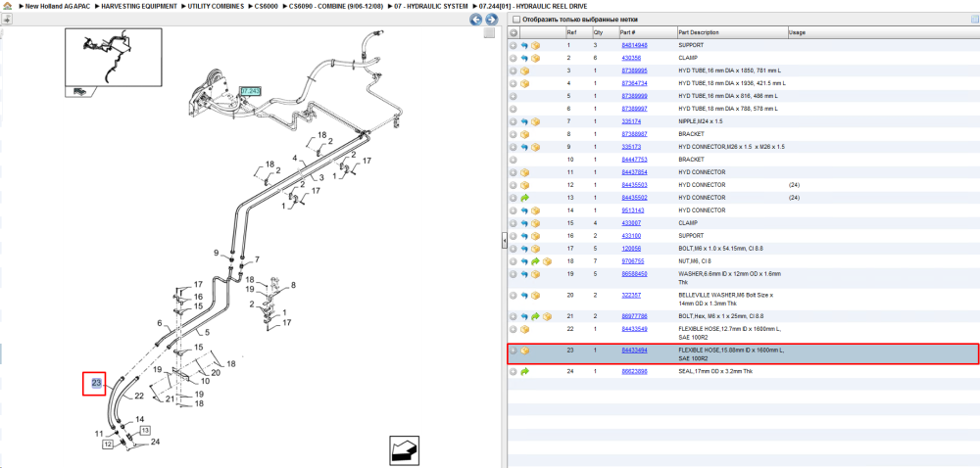The height and width of the screenshot is (468, 980).
Task: Open UTILITY COMBINES breadcrumb
Action: point(216,6)
